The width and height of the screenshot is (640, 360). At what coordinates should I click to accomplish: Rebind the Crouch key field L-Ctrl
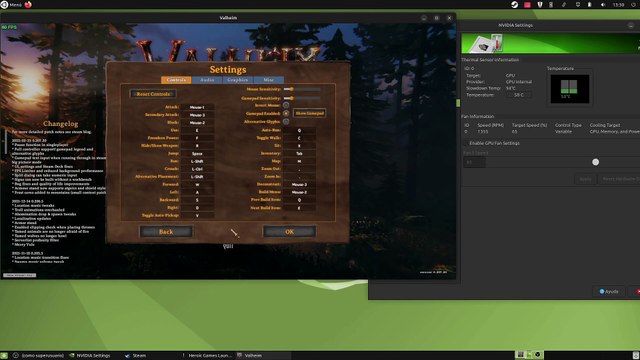coord(197,169)
